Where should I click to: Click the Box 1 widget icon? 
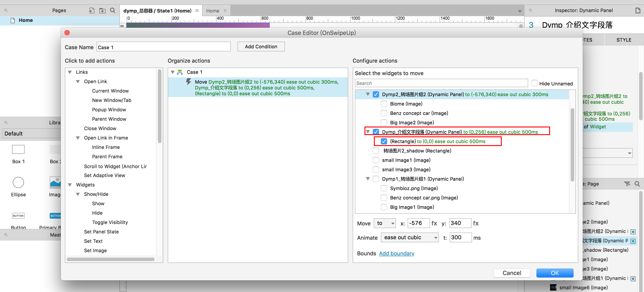coord(18,150)
